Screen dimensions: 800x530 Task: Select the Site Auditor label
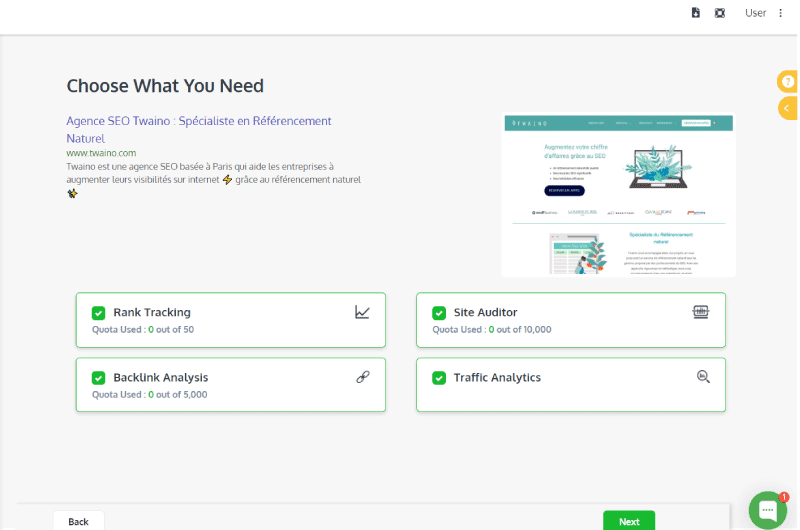[x=485, y=313]
